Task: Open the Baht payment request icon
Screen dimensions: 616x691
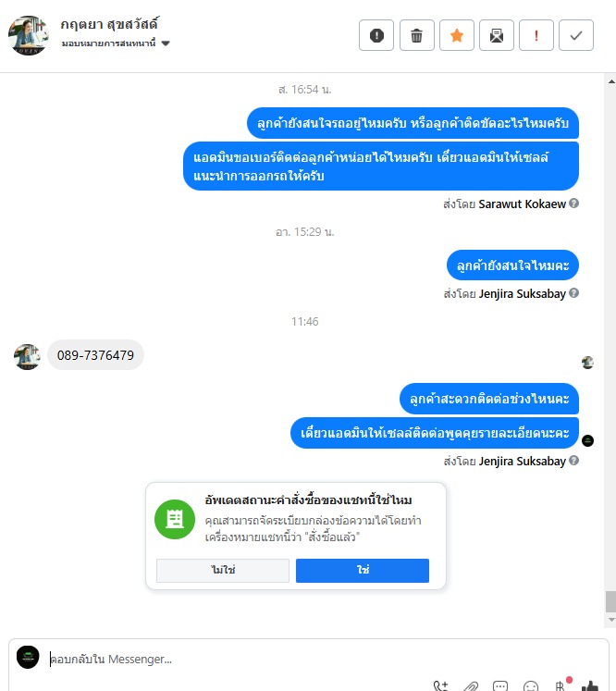Action: pos(561,685)
